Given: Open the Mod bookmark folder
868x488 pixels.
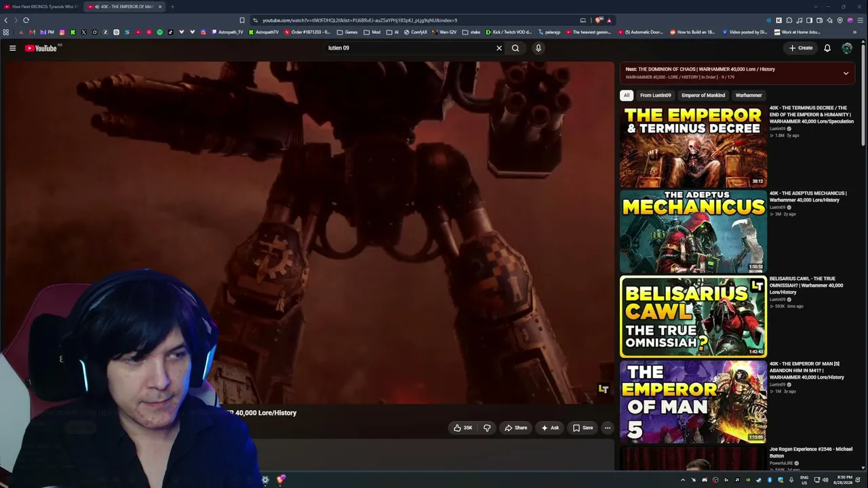Looking at the screenshot, I should [372, 32].
